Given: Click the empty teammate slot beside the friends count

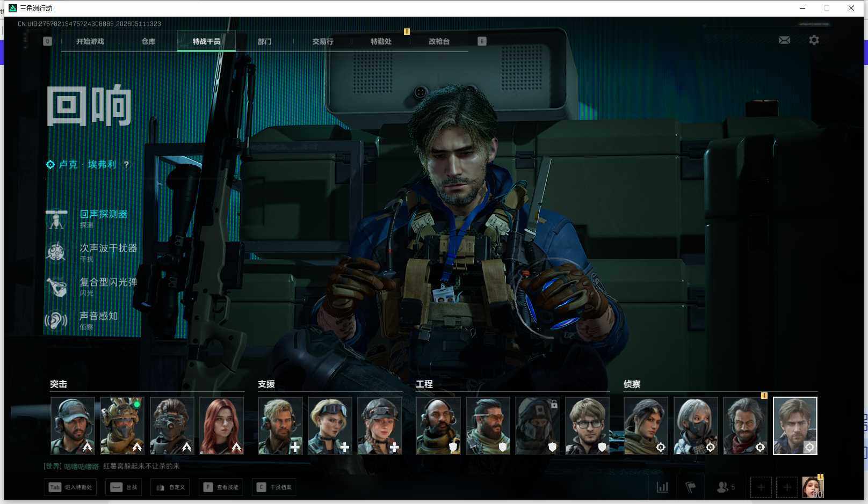Looking at the screenshot, I should (x=761, y=487).
